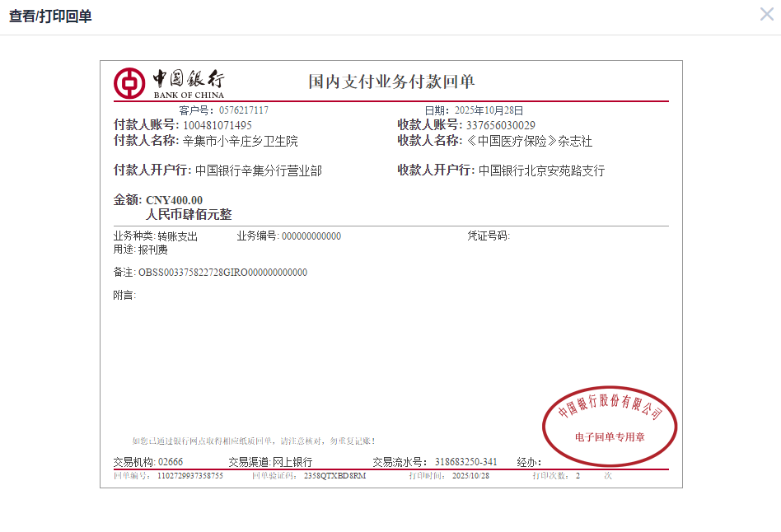Viewport: 781px width, 532px height.
Task: Click the 查看/打印回单 dialog title
Action: 50,16
